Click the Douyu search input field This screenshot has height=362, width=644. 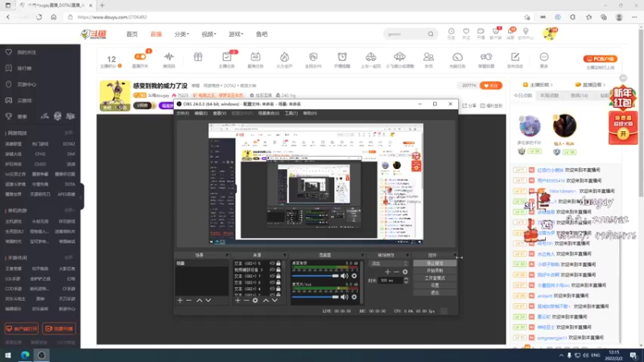[x=406, y=34]
